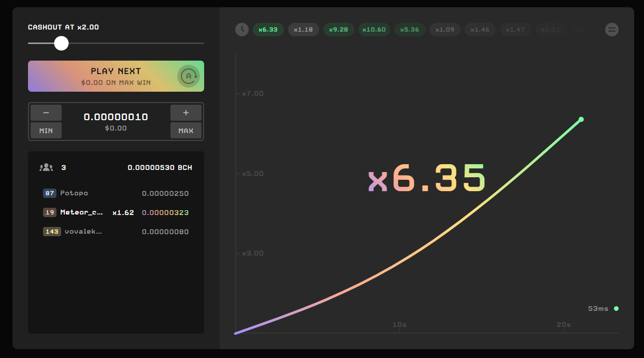Click the bet amount field 0.00000010
Viewport: 644px width, 358px height.
click(116, 117)
